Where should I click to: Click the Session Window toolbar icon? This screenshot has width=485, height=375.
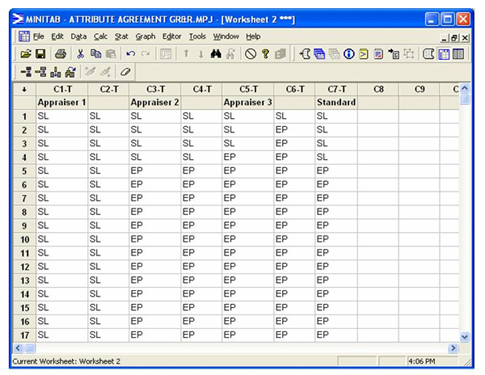click(428, 54)
